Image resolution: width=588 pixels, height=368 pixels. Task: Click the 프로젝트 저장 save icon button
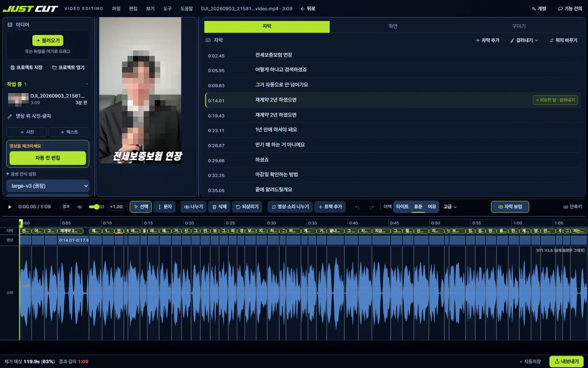tap(27, 68)
